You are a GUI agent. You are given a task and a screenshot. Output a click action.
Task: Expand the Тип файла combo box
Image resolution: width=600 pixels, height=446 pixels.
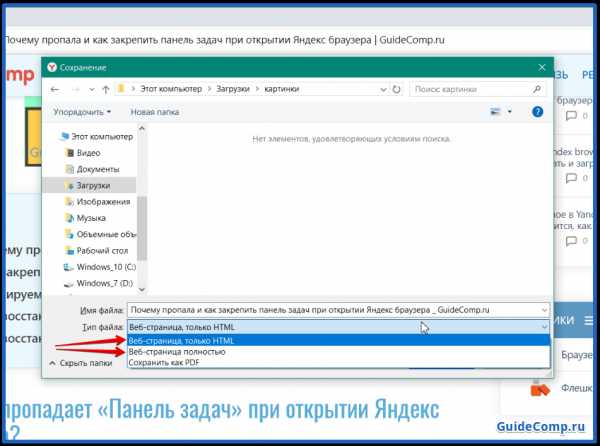[x=543, y=327]
